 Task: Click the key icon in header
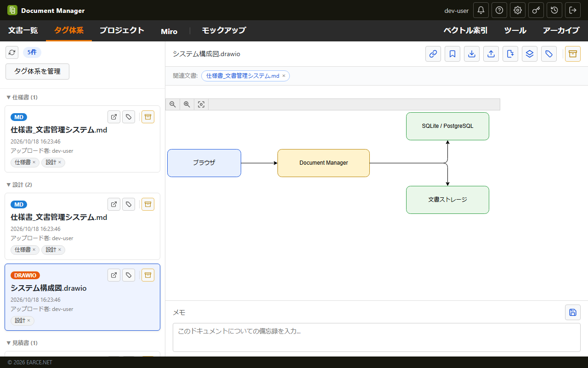point(536,10)
